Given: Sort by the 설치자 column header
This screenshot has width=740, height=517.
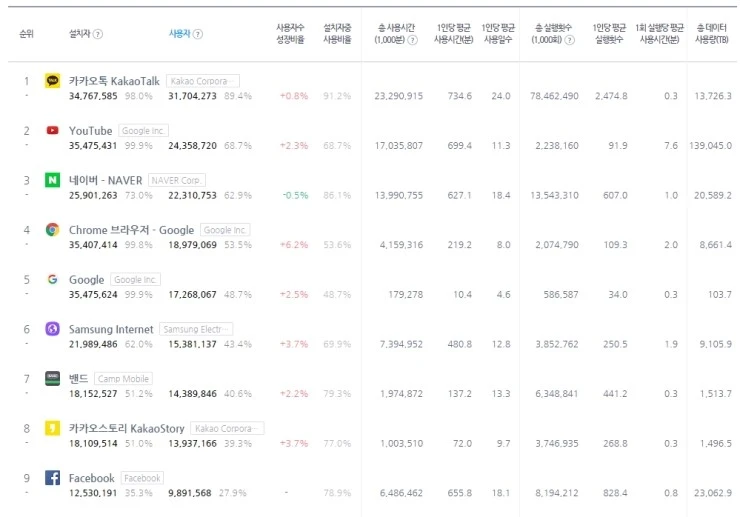Looking at the screenshot, I should (x=79, y=34).
